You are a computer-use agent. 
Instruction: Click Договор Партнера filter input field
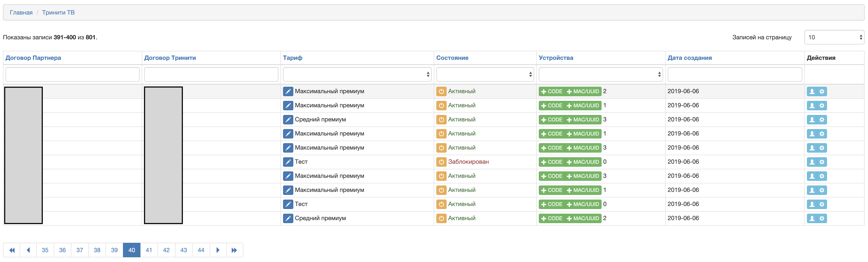pyautogui.click(x=72, y=74)
